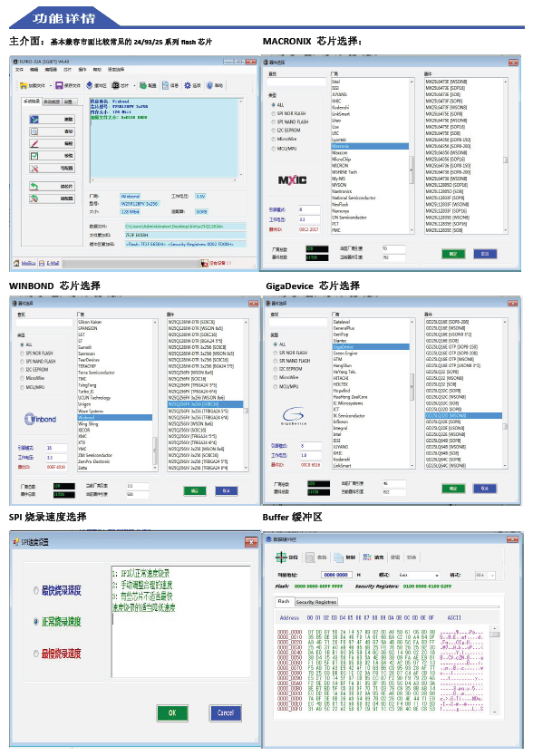Click blue cancel button in WINBOND dialog
The height and width of the screenshot is (756, 533).
coord(227,490)
